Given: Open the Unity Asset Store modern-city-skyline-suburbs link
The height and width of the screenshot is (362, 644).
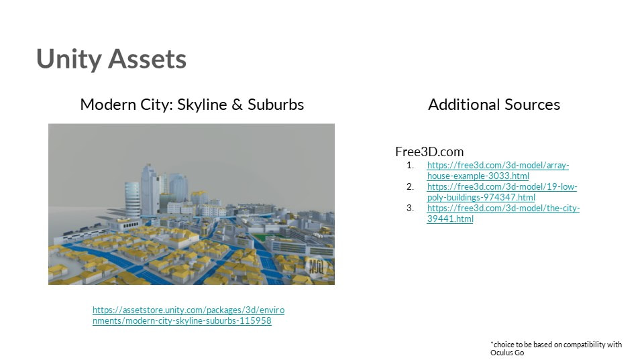Looking at the screenshot, I should (188, 315).
